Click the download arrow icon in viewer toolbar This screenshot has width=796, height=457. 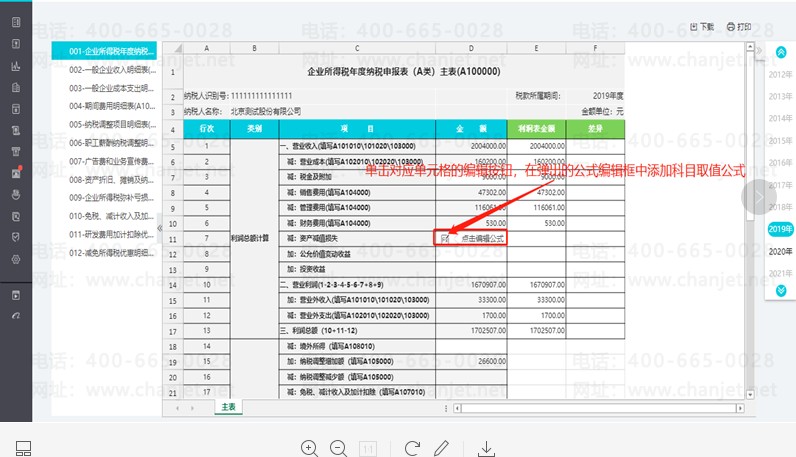pos(486,448)
